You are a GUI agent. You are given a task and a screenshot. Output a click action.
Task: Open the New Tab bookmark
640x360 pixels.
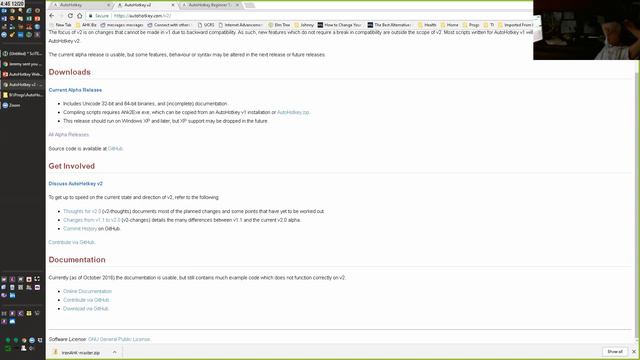pos(60,25)
